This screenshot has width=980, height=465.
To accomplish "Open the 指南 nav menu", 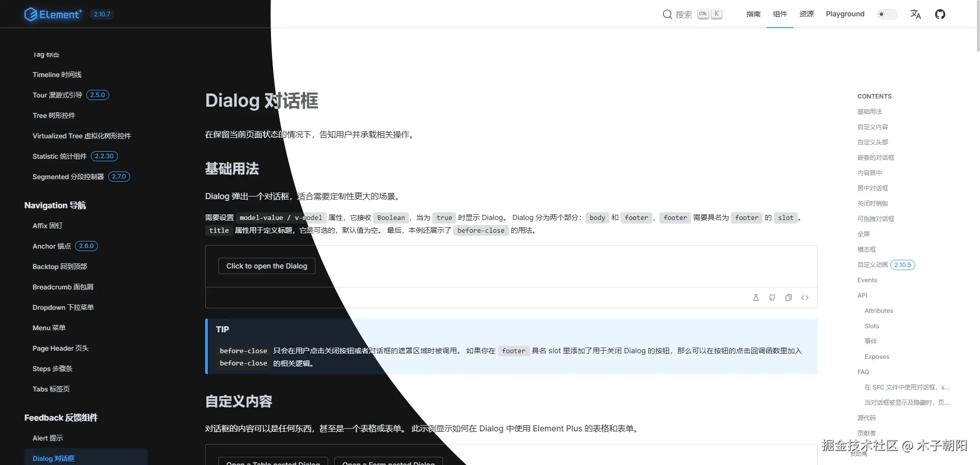I will coord(753,14).
